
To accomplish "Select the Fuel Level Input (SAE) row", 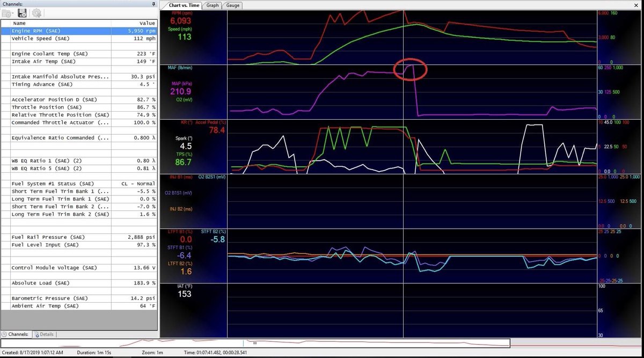I will pyautogui.click(x=79, y=245).
